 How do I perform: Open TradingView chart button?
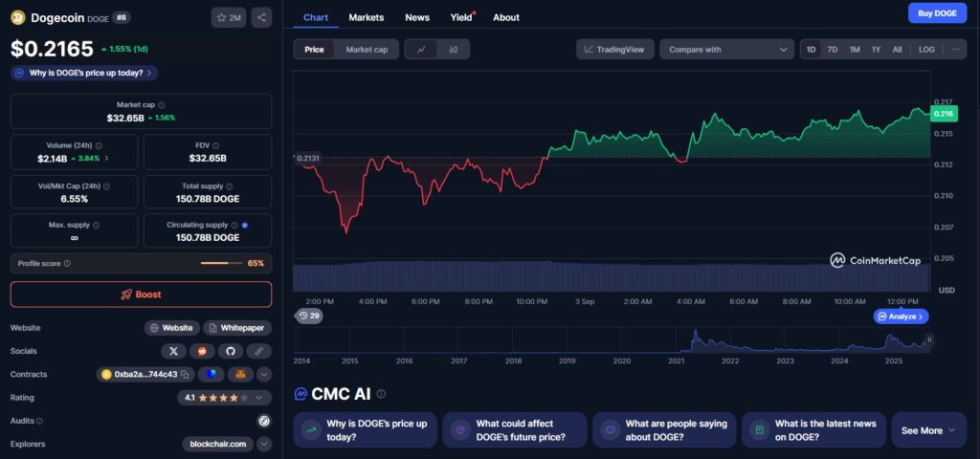click(x=615, y=50)
